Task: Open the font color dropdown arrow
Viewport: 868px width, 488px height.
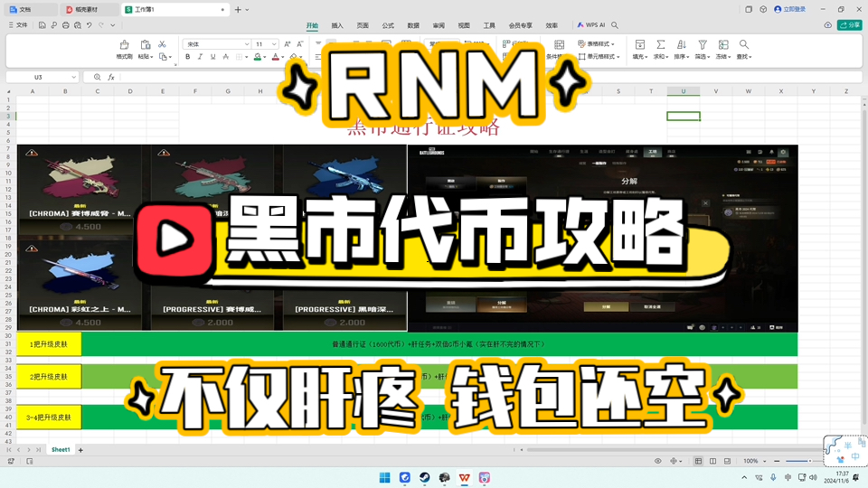Action: pyautogui.click(x=282, y=57)
